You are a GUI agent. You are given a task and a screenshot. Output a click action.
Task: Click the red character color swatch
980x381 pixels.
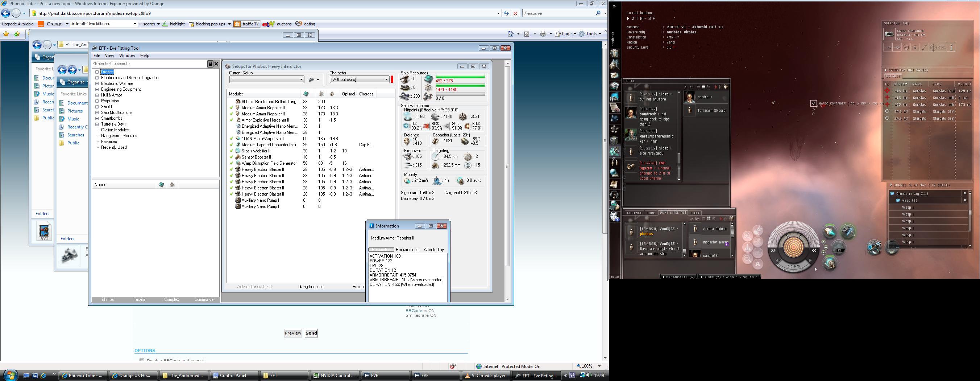[x=392, y=79]
